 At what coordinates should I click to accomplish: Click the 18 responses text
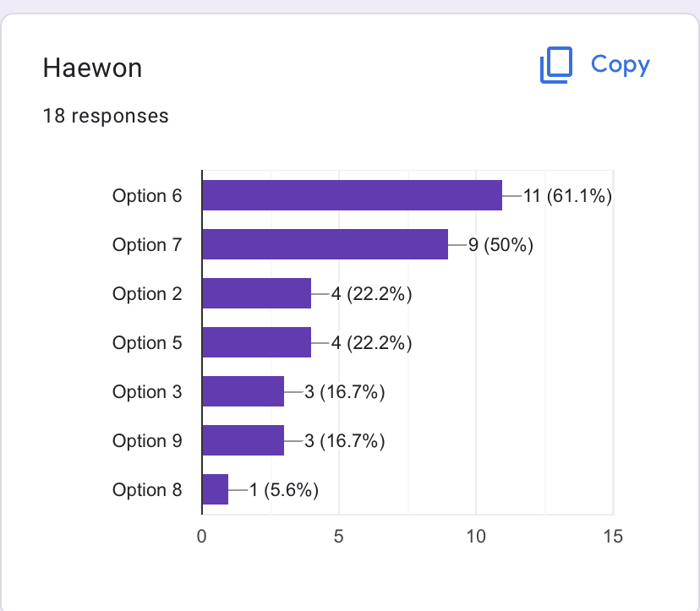tap(106, 116)
